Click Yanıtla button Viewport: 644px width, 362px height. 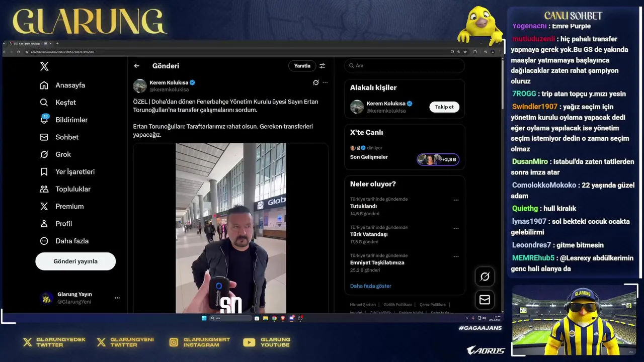click(x=302, y=66)
